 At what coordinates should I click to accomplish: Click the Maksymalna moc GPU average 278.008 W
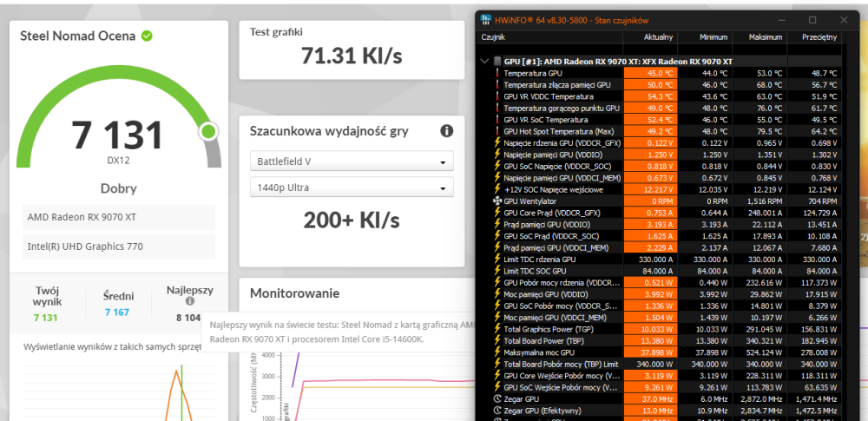click(x=819, y=352)
